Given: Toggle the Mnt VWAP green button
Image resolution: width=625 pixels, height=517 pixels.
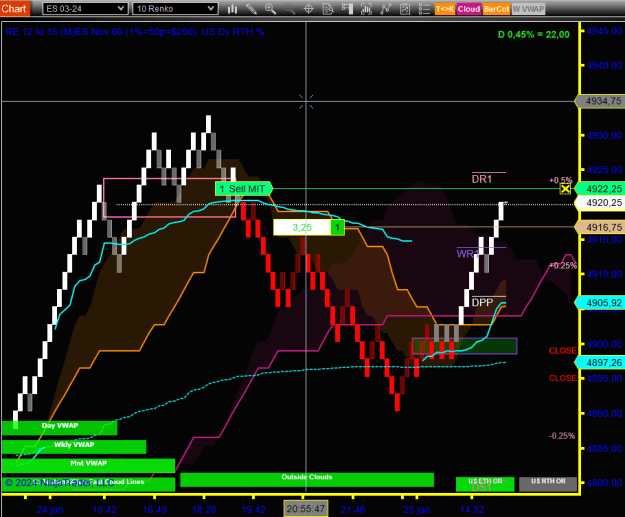Looking at the screenshot, I should pos(88,465).
